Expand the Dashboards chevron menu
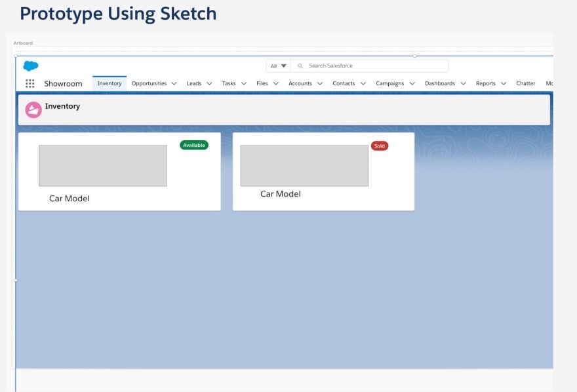The height and width of the screenshot is (392, 577). point(464,83)
